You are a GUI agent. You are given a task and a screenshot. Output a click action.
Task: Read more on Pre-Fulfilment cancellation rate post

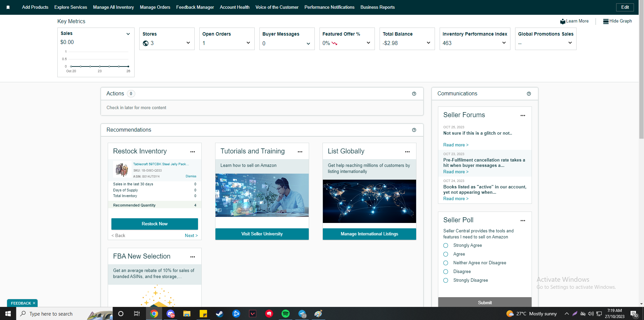click(456, 172)
